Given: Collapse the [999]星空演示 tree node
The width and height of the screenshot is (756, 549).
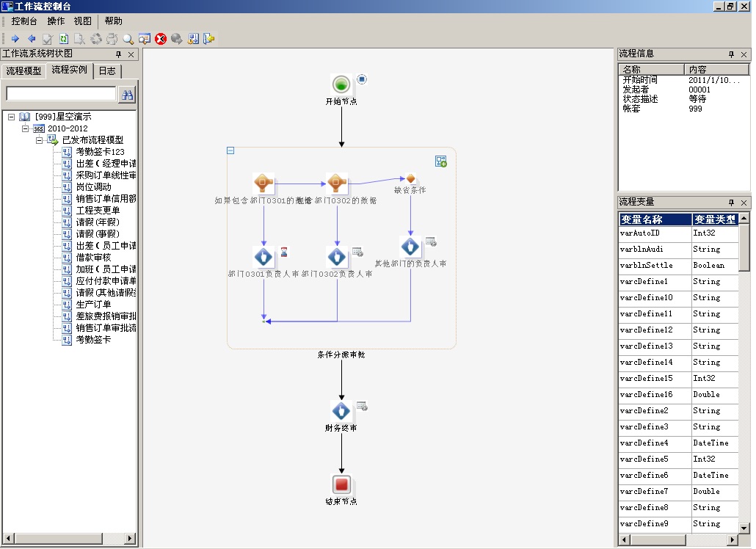Looking at the screenshot, I should [11, 117].
